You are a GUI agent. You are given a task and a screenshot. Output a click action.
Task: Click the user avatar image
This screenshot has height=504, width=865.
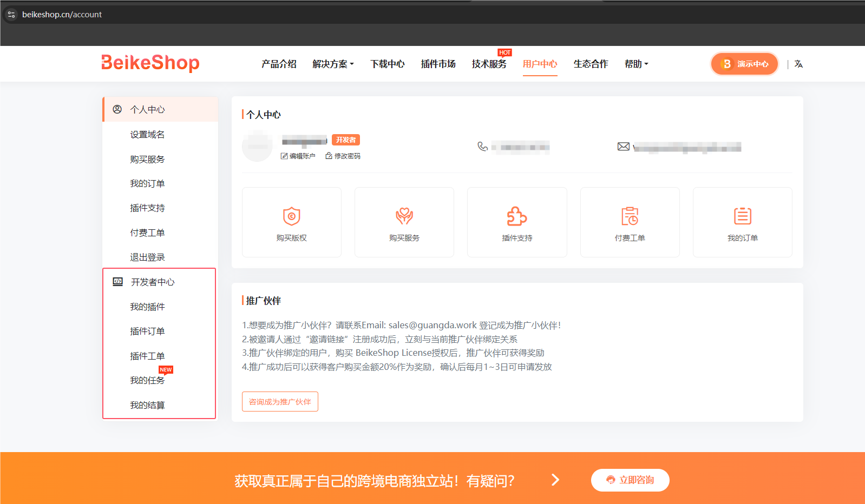257,147
